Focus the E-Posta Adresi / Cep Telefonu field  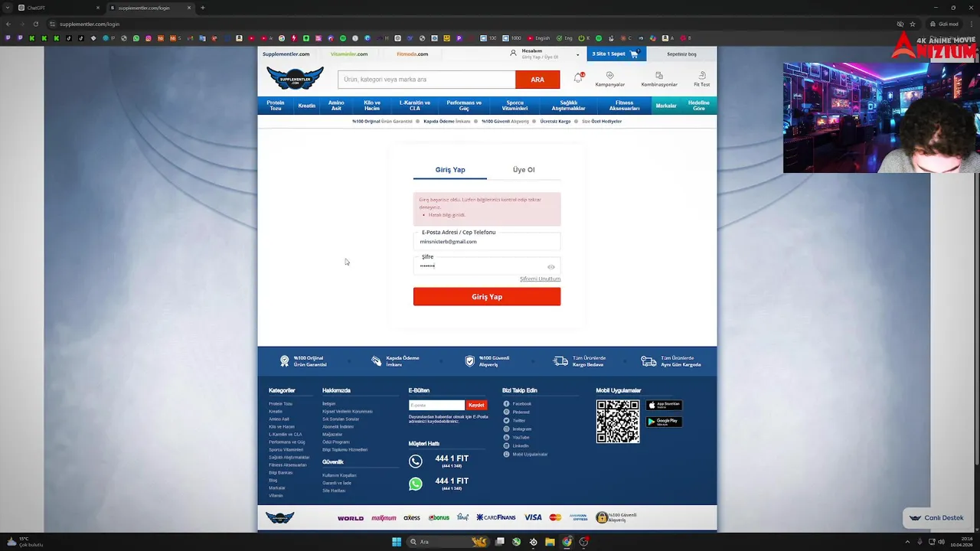click(x=487, y=242)
